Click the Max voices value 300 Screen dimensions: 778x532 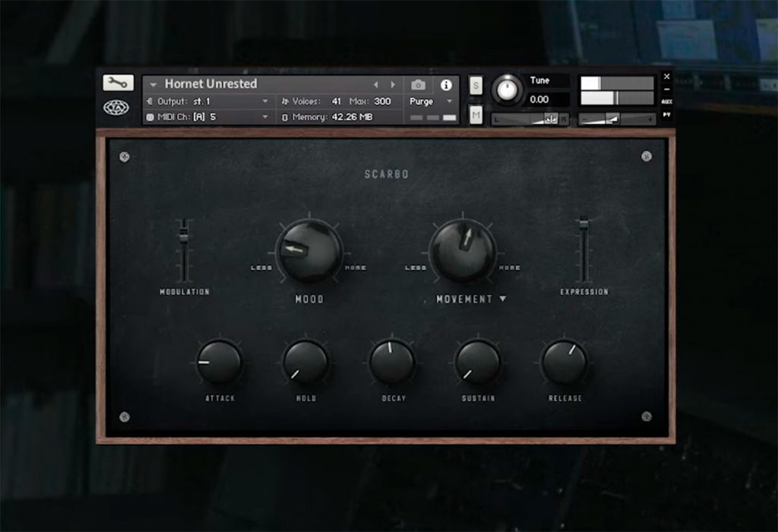(x=382, y=101)
